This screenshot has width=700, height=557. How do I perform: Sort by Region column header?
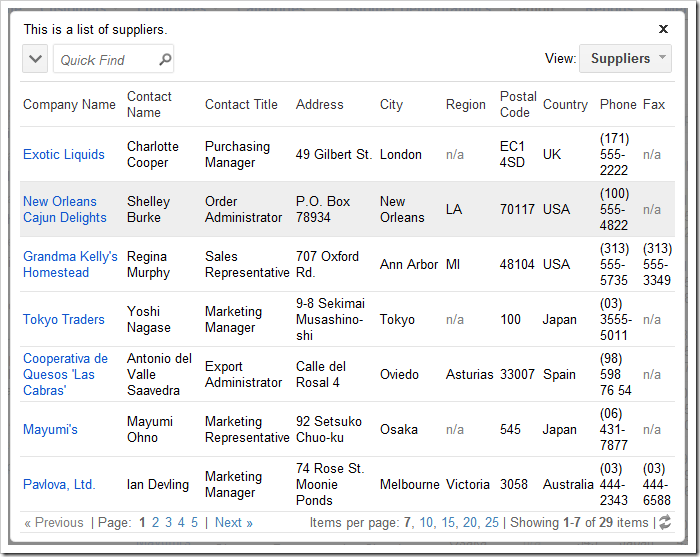click(x=466, y=105)
